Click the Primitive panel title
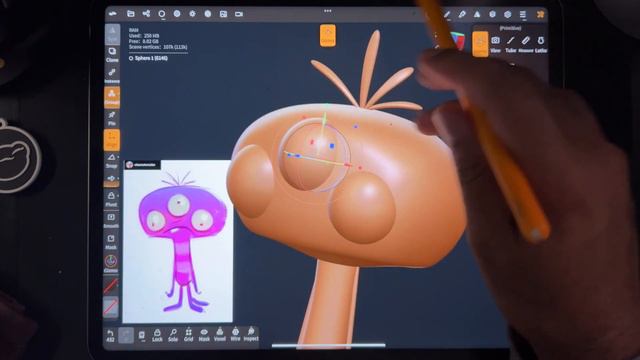 (510, 28)
